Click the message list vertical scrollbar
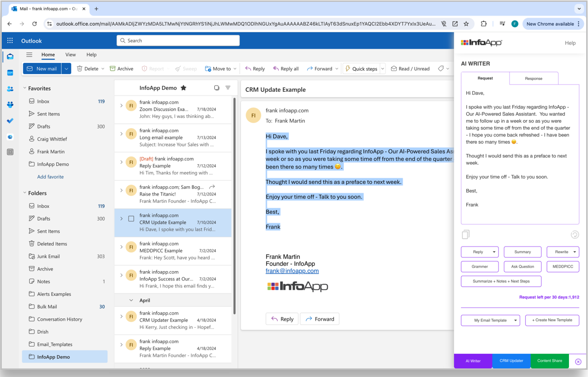 coord(234,206)
